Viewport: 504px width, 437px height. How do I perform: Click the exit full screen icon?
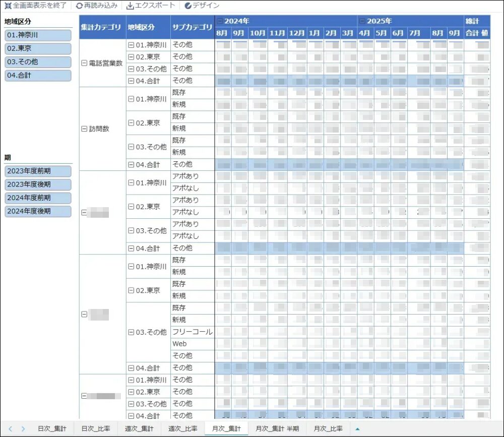click(x=8, y=6)
